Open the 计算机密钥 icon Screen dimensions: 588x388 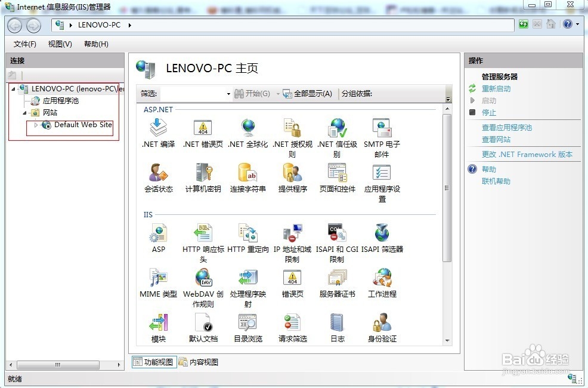(x=203, y=173)
